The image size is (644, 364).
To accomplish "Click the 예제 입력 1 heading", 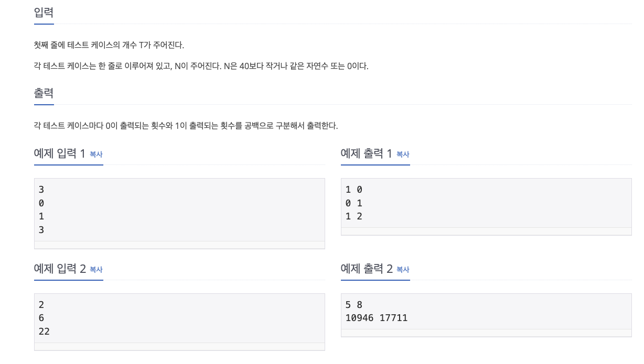I will (59, 153).
